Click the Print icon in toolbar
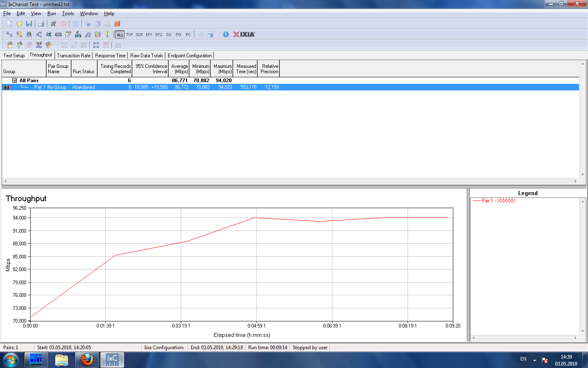This screenshot has width=588, height=368. (x=41, y=24)
